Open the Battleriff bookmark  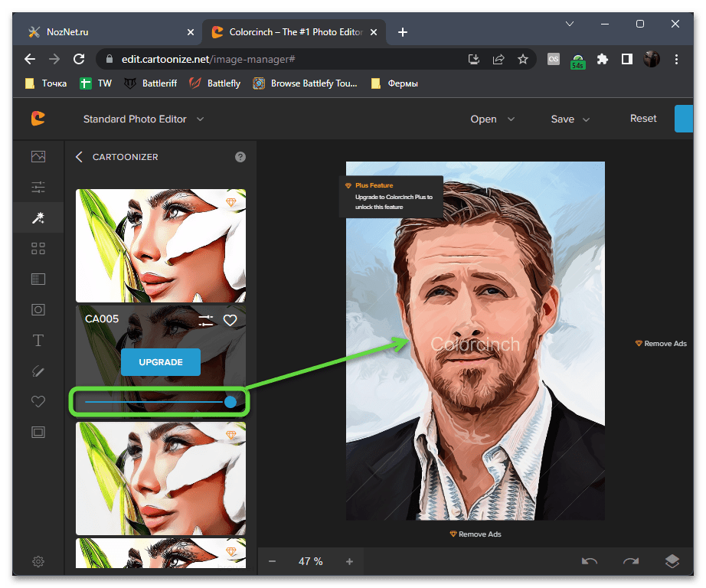(x=150, y=83)
